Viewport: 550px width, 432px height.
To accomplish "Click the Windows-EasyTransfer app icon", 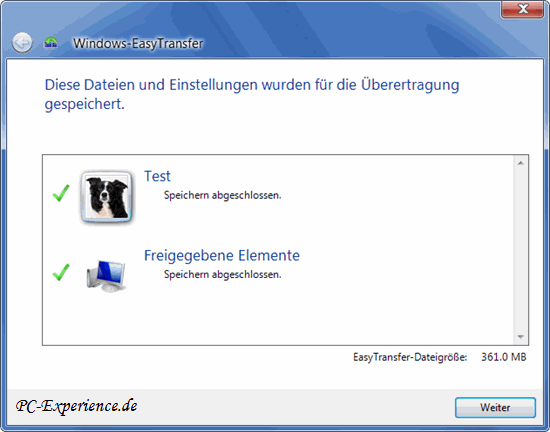I will pos(51,43).
